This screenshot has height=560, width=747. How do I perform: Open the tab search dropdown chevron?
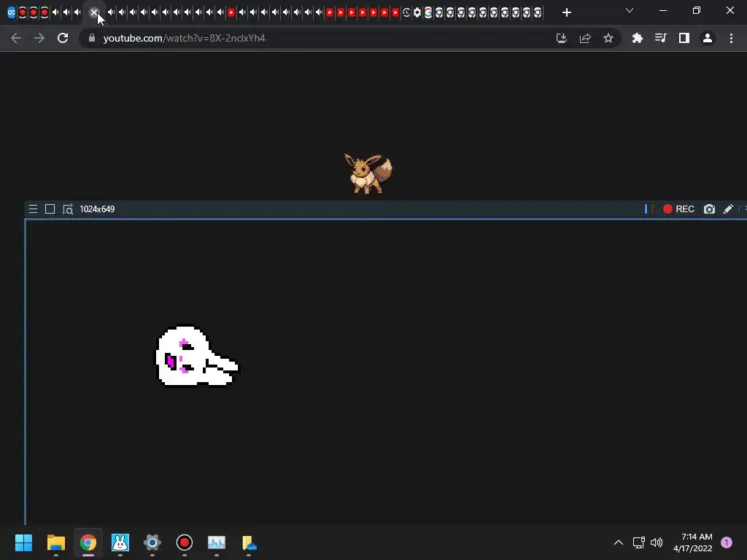pyautogui.click(x=630, y=10)
